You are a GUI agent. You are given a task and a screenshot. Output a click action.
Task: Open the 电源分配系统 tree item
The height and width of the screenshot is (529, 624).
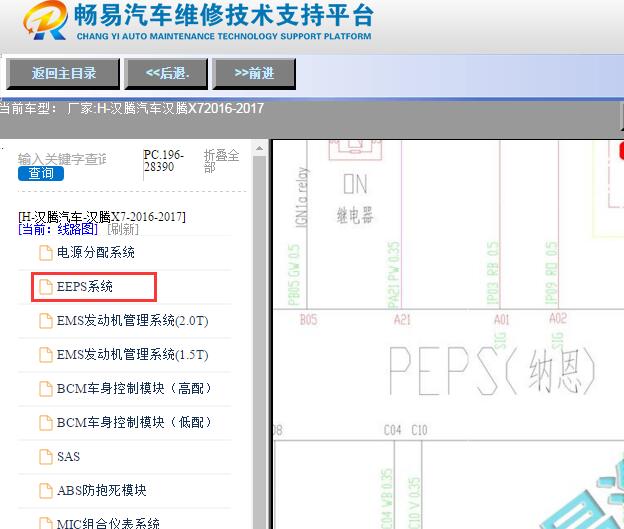click(x=96, y=252)
